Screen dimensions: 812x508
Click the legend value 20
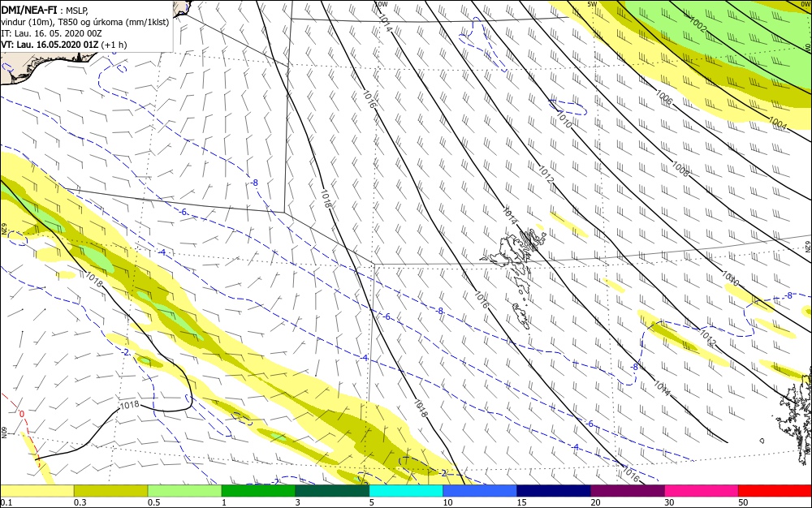coord(595,502)
